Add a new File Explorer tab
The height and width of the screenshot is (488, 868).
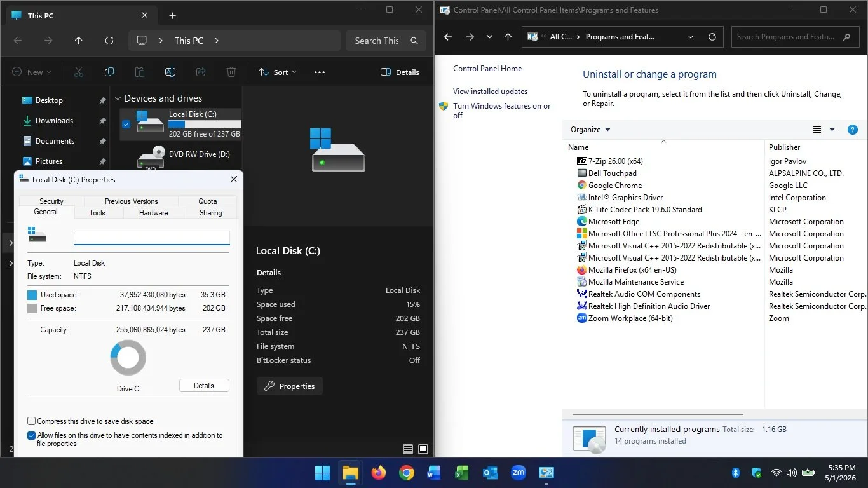(172, 15)
